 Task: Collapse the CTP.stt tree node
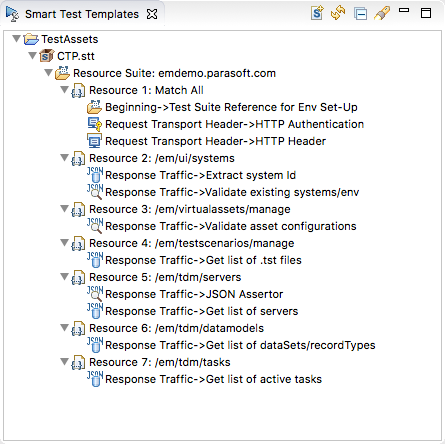32,55
